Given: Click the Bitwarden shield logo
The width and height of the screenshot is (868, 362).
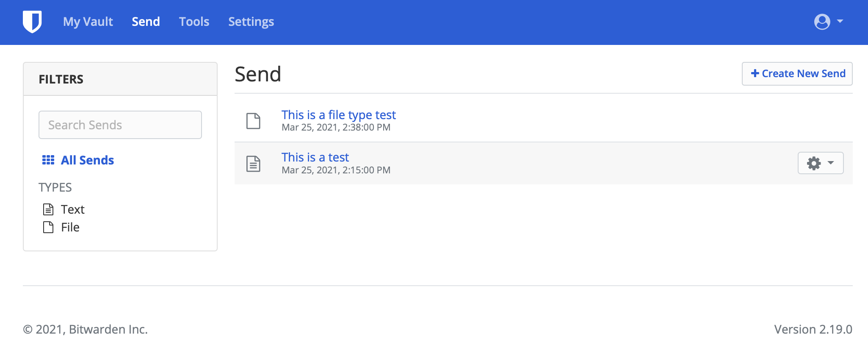Looking at the screenshot, I should pos(32,22).
